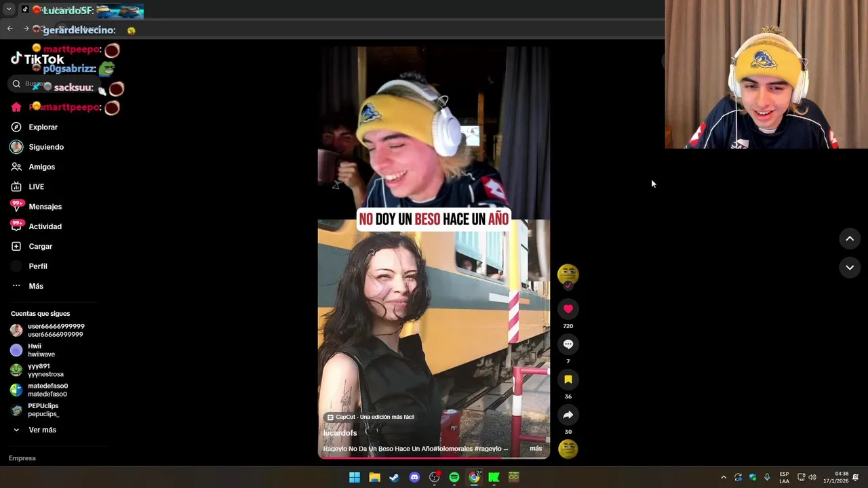868x488 pixels.
Task: Open the Perfil page
Action: pos(29,266)
